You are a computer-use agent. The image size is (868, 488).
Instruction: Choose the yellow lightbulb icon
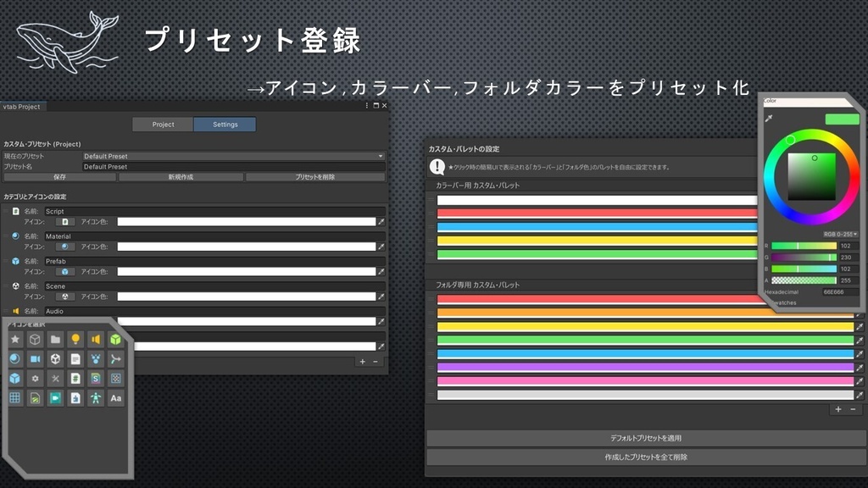pos(75,339)
